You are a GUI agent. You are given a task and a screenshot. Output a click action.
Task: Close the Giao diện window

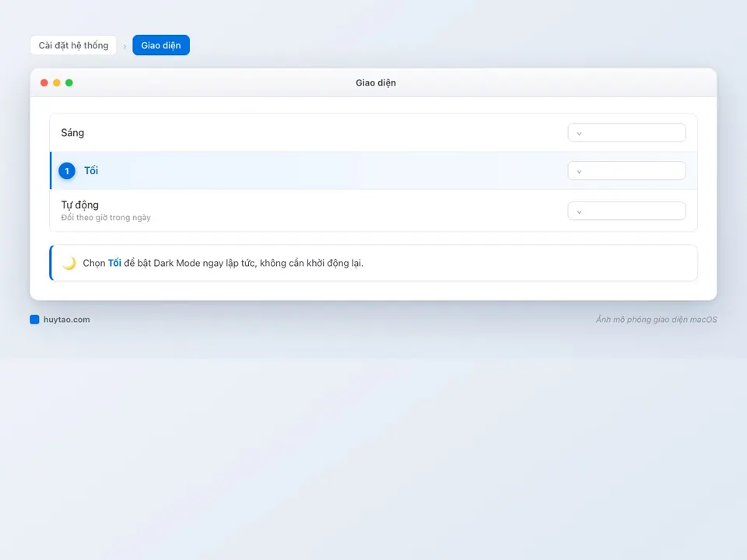coord(44,83)
